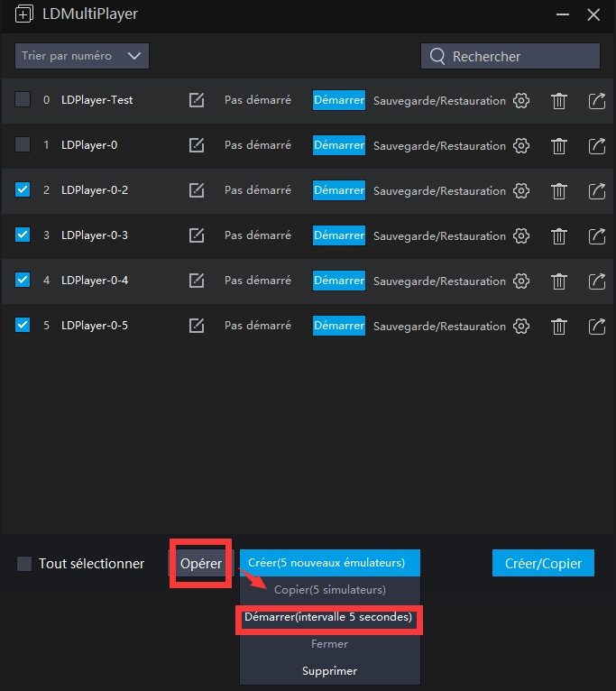The height and width of the screenshot is (691, 616).
Task: Enable the Tout sélectionner checkbox
Action: [24, 564]
